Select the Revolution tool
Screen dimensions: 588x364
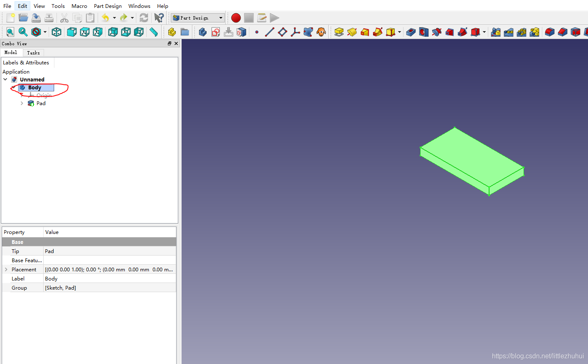[x=352, y=32]
